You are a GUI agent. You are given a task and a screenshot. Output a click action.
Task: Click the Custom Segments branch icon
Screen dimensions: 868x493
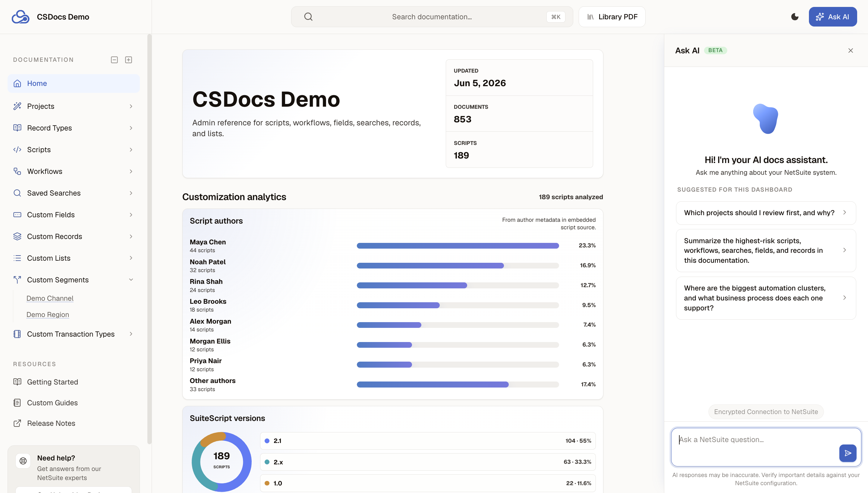17,280
